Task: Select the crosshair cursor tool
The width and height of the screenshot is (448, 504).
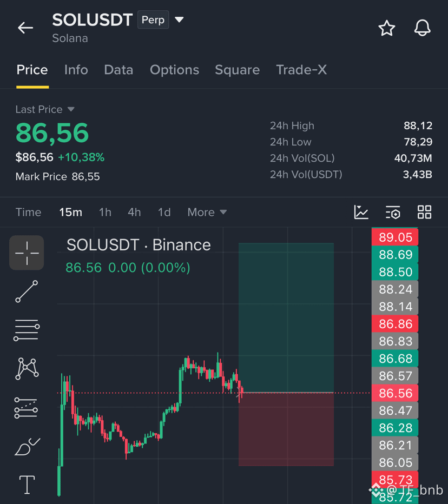Action: coord(27,253)
